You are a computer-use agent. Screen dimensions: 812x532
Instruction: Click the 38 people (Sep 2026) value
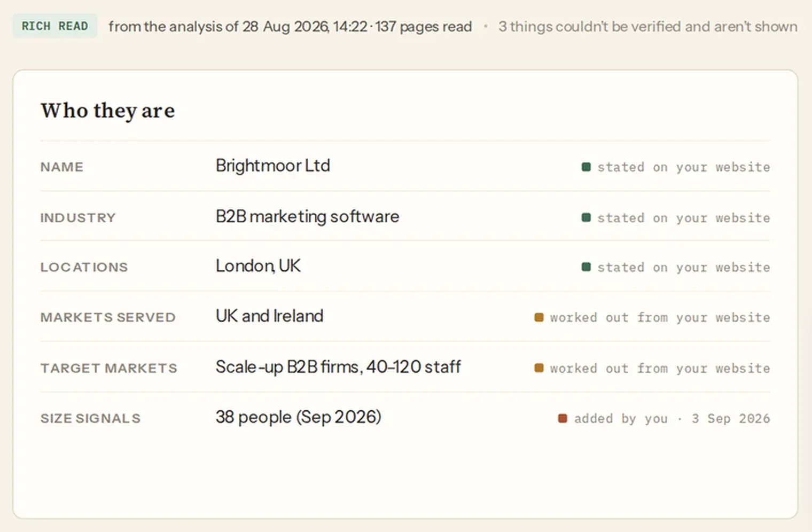pos(298,417)
